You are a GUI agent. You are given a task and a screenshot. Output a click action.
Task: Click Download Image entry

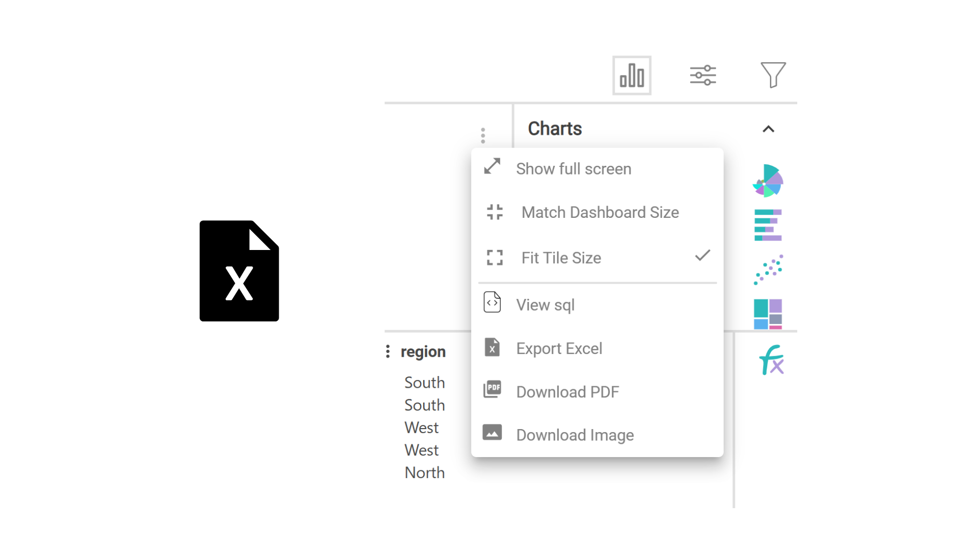[x=575, y=435]
